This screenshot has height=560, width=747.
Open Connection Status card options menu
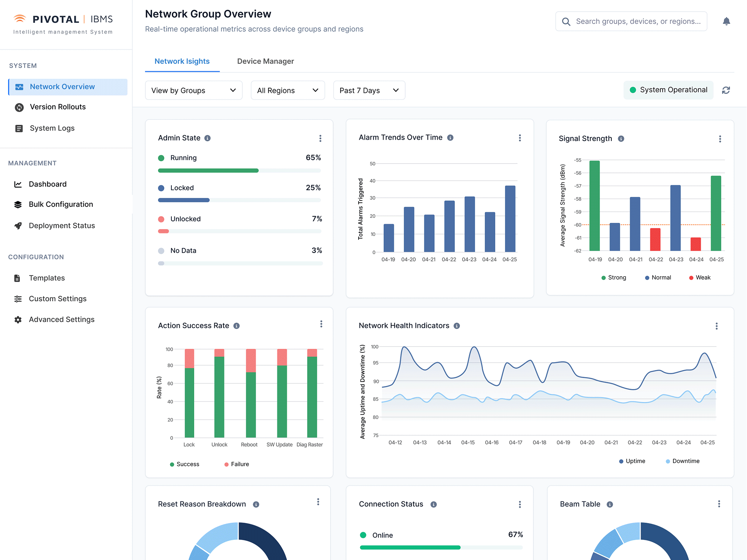[x=520, y=504]
